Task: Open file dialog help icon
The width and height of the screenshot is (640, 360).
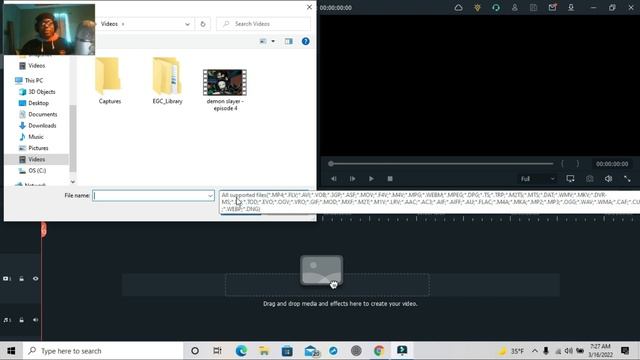Action: pos(305,41)
